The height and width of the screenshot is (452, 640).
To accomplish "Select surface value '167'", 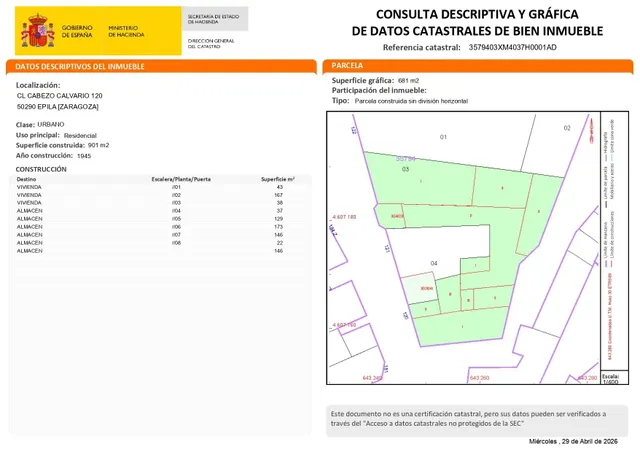I will tap(279, 195).
